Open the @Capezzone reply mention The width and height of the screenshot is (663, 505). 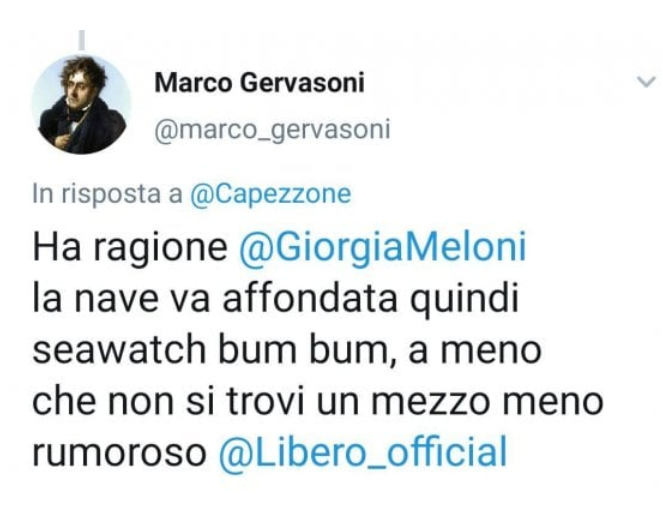coord(271,195)
